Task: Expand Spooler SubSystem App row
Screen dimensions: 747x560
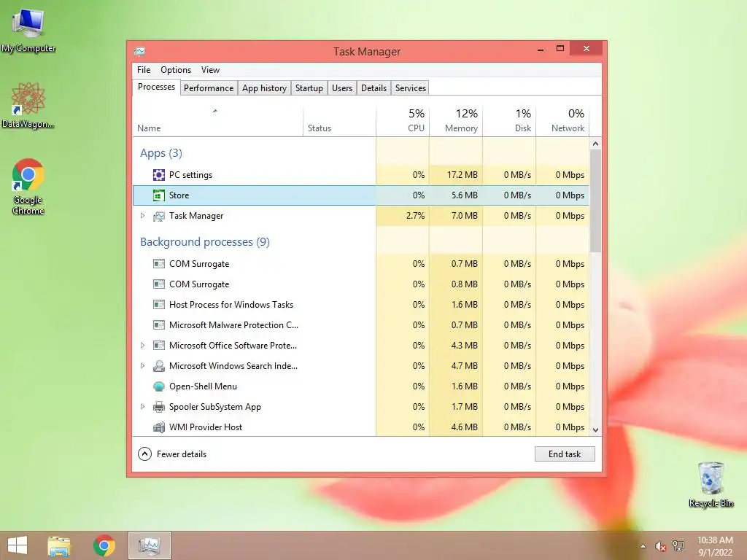Action: click(x=142, y=407)
